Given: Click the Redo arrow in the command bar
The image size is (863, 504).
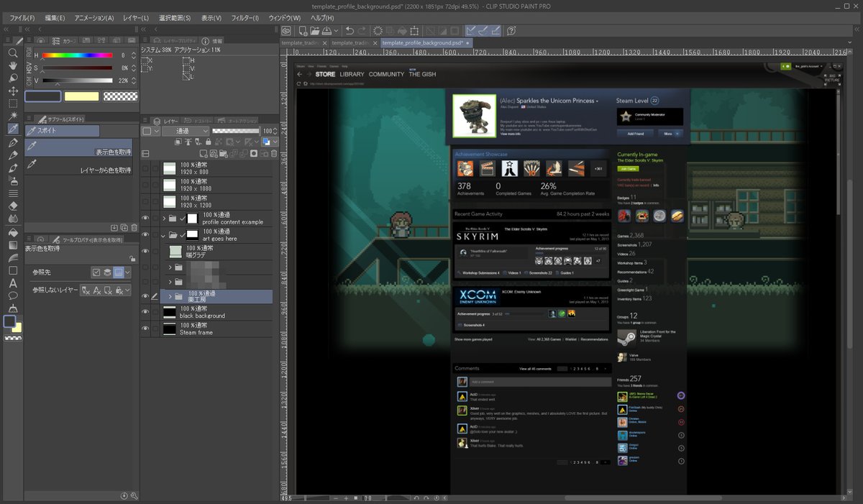Looking at the screenshot, I should [x=362, y=31].
